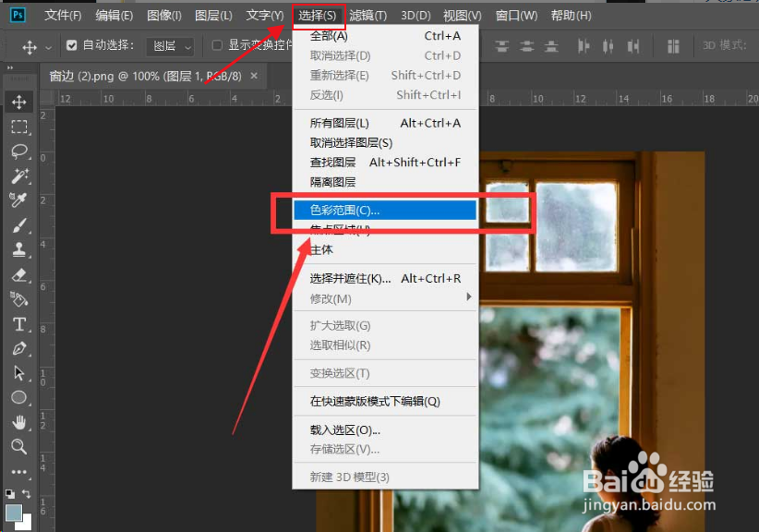Screen dimensions: 759x532
Task: Select the Hand tool
Action: pyautogui.click(x=18, y=422)
